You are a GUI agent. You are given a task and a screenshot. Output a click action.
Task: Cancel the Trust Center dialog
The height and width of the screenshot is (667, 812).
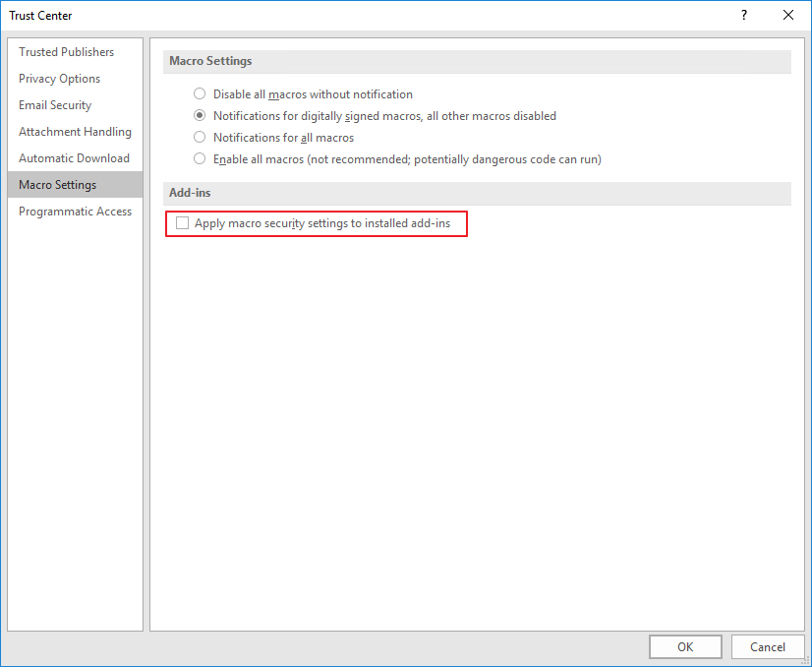click(x=768, y=646)
